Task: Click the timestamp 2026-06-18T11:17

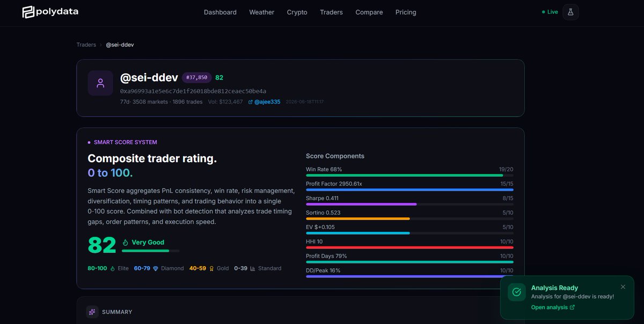Action: [x=304, y=102]
